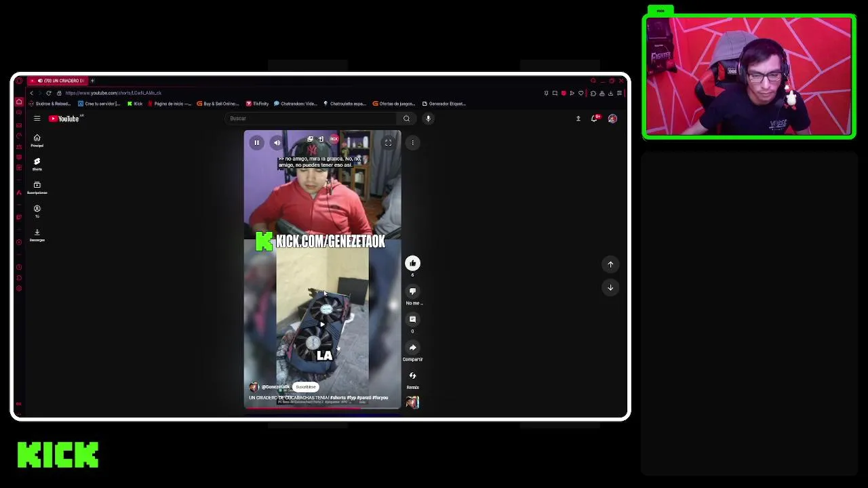The height and width of the screenshot is (488, 868).
Task: Open the Chatrandom bookmark
Action: pyautogui.click(x=296, y=104)
